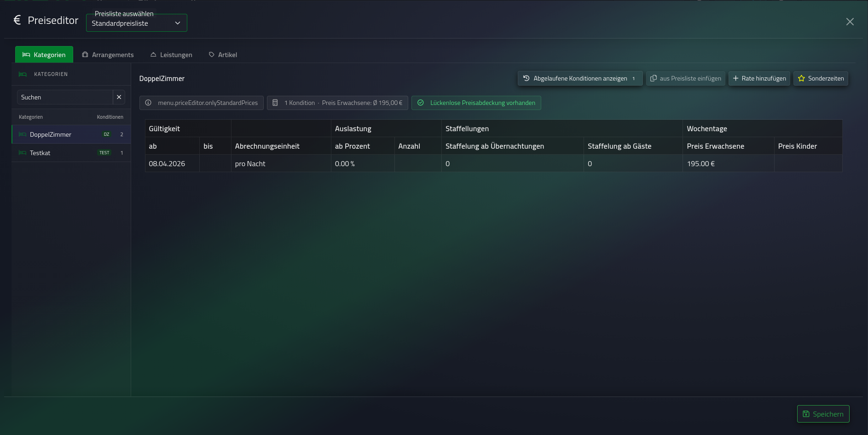Click the empty Preis Kinder cell
This screenshot has height=435, width=868.
coord(808,163)
